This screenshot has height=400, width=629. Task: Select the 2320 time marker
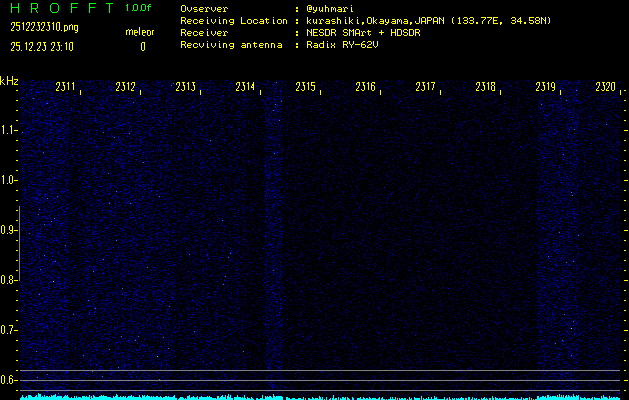(605, 88)
